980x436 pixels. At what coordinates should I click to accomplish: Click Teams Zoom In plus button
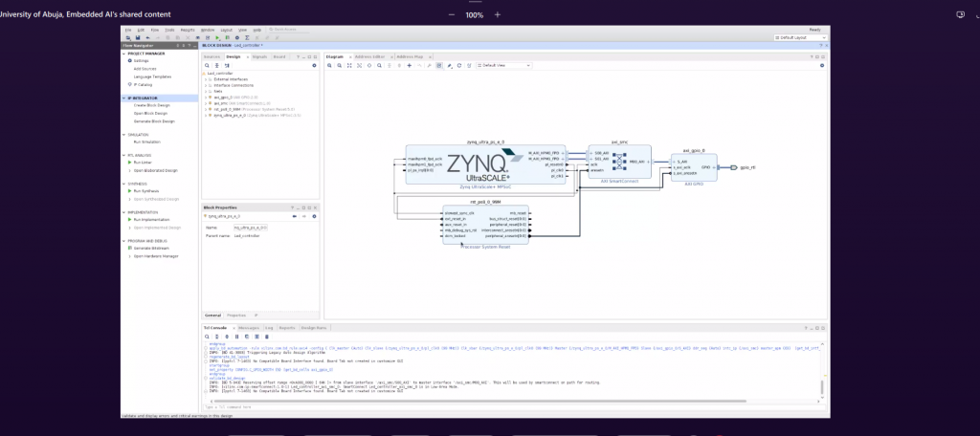point(498,14)
